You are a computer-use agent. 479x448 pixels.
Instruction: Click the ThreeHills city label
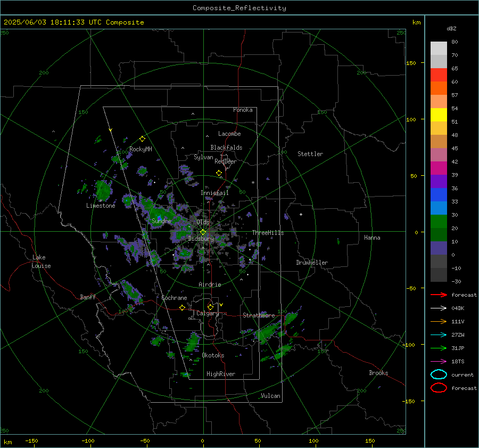pos(268,233)
